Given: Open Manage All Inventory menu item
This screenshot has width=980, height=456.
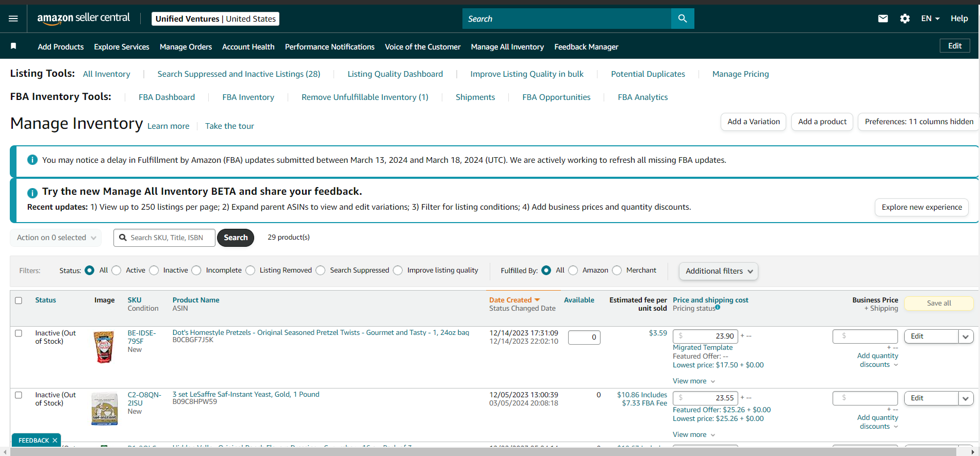Looking at the screenshot, I should click(x=507, y=47).
